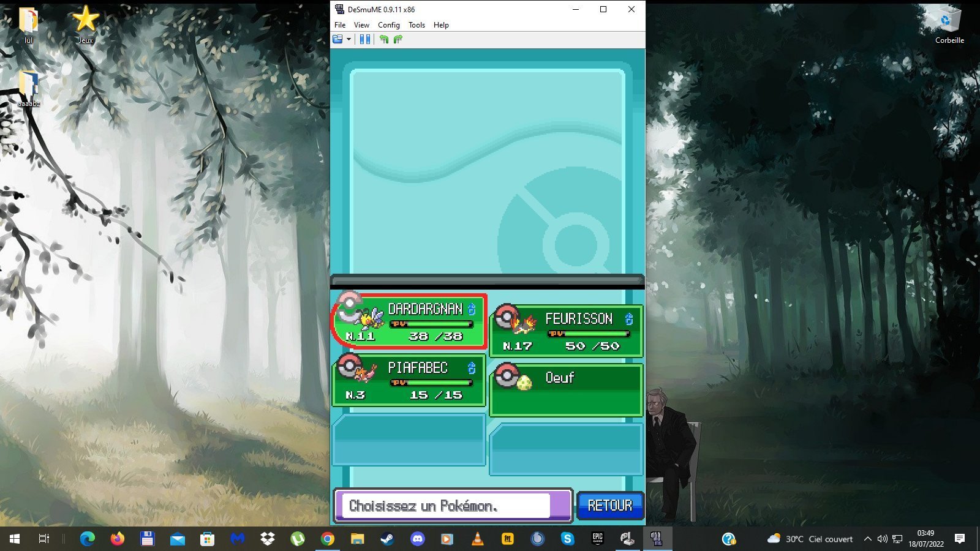Launch Microsoft Edge from the taskbar
The width and height of the screenshot is (980, 551).
coord(88,539)
